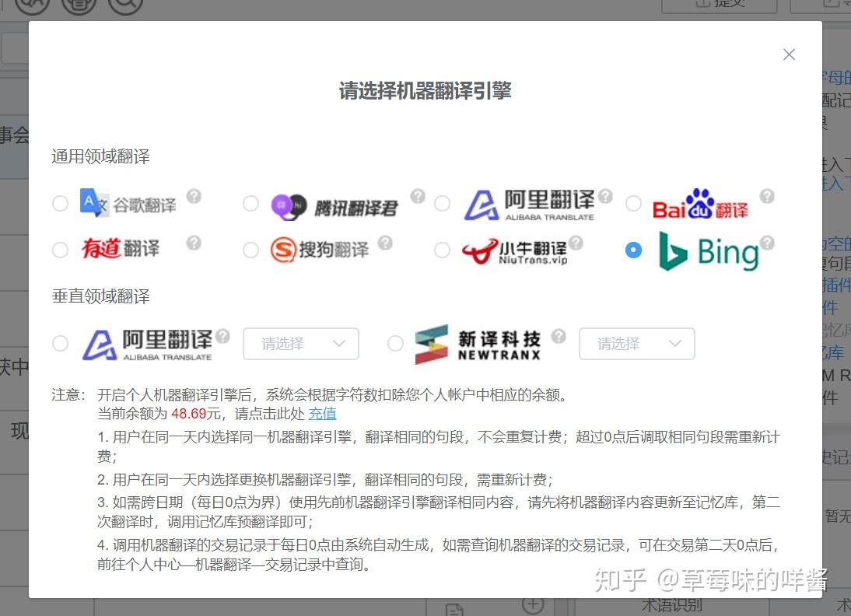Click the 搜狗翻译 engine logo

(x=319, y=250)
